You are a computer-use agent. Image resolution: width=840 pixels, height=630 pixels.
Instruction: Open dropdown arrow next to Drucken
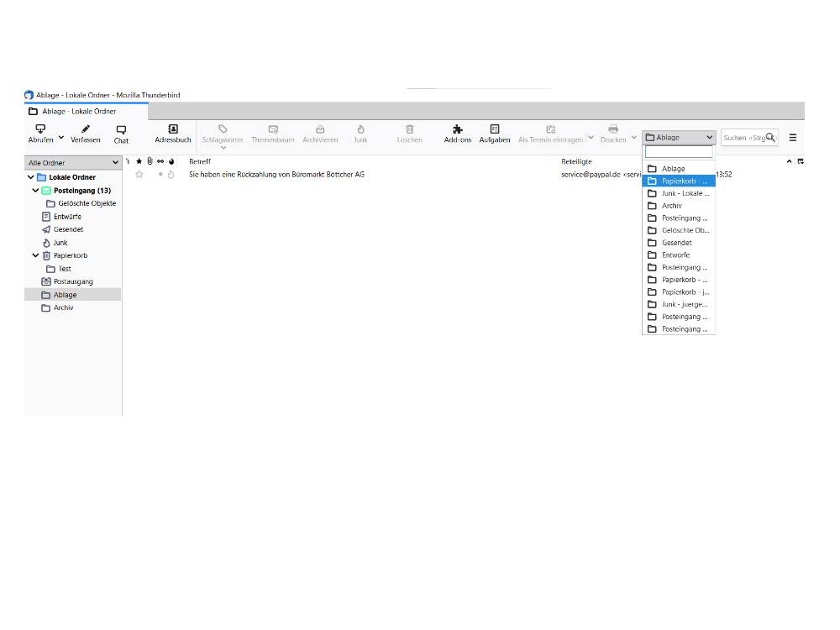(633, 138)
